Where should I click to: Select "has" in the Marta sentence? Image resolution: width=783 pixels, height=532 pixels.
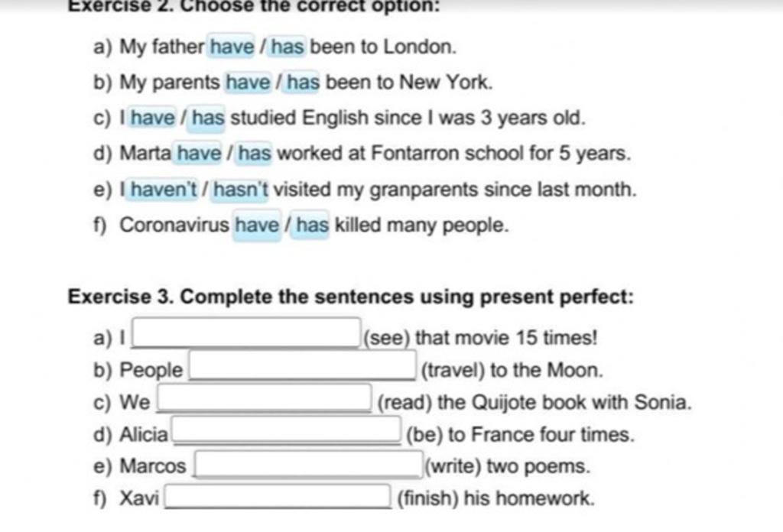pos(254,154)
